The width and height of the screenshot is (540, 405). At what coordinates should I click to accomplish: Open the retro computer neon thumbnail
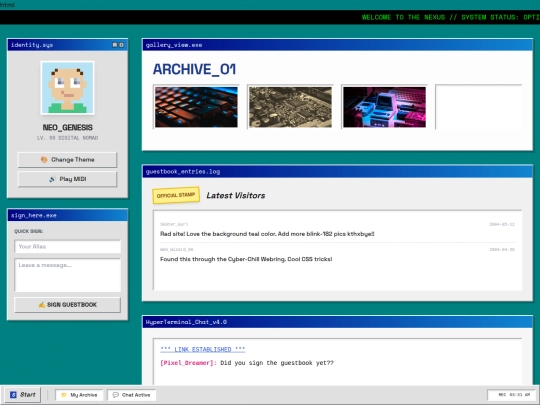coord(384,107)
